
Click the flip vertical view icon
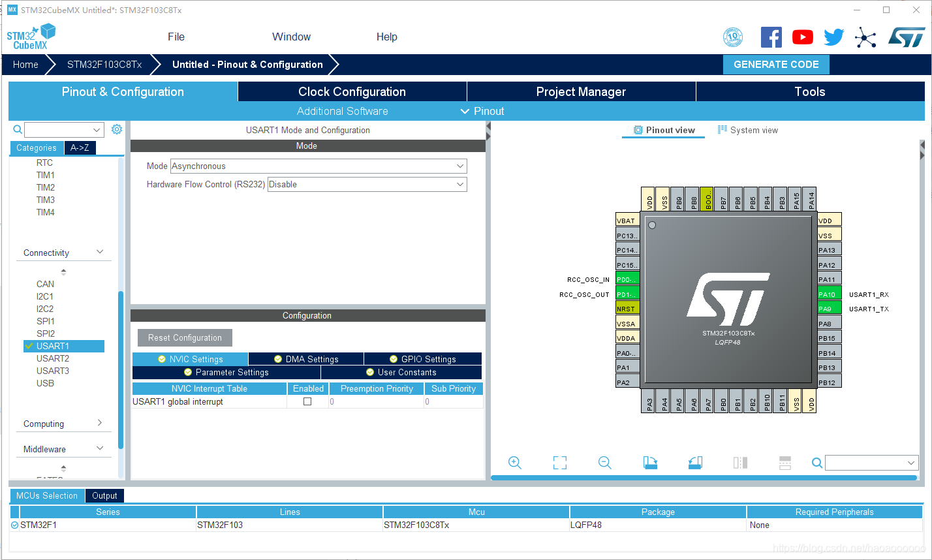[x=785, y=463]
